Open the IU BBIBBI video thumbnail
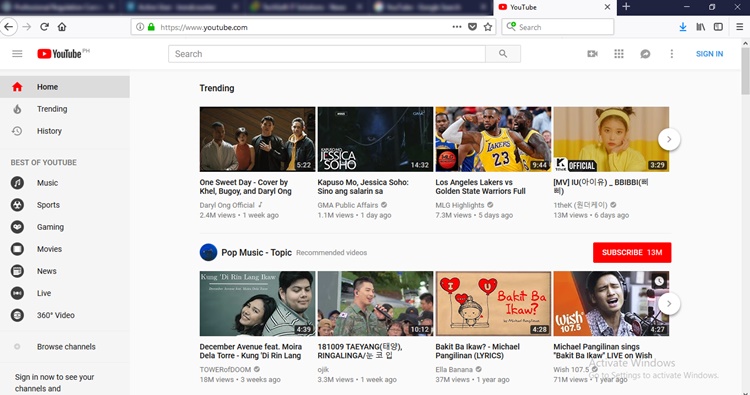 tap(611, 139)
